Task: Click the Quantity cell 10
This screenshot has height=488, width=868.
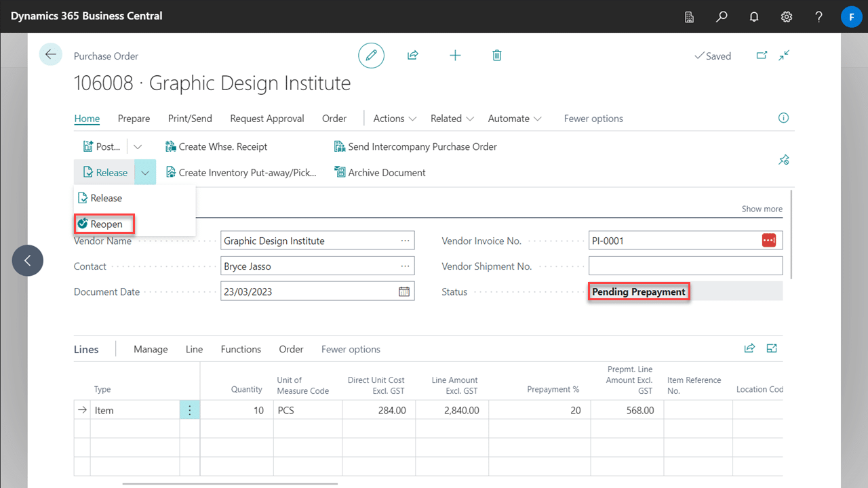Action: click(235, 410)
